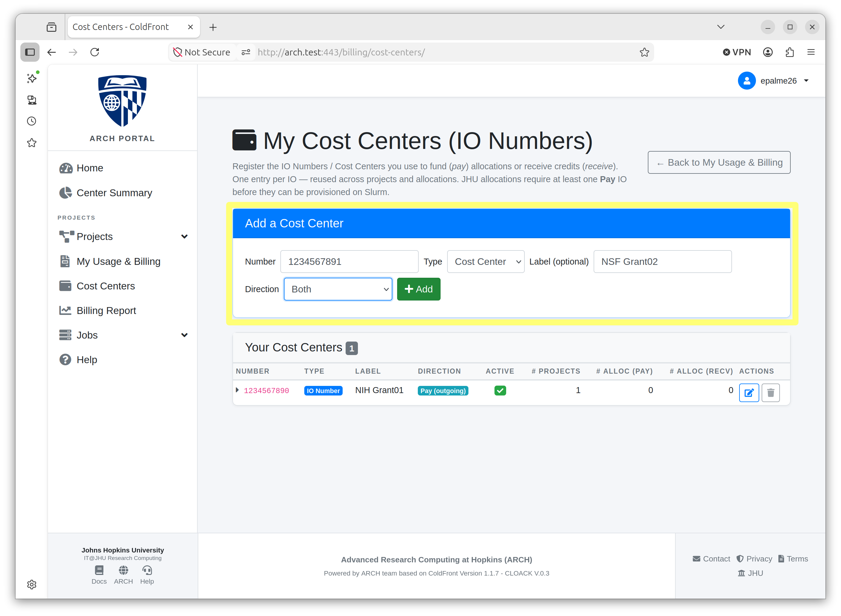841x616 pixels.
Task: Click the green Add button
Action: tap(418, 289)
